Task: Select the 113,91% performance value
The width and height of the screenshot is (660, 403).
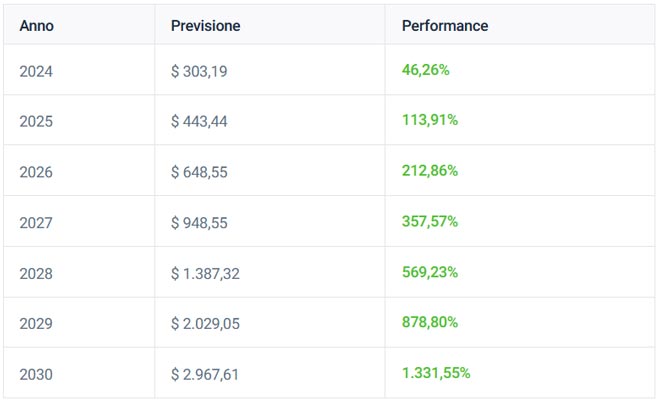Action: tap(430, 121)
